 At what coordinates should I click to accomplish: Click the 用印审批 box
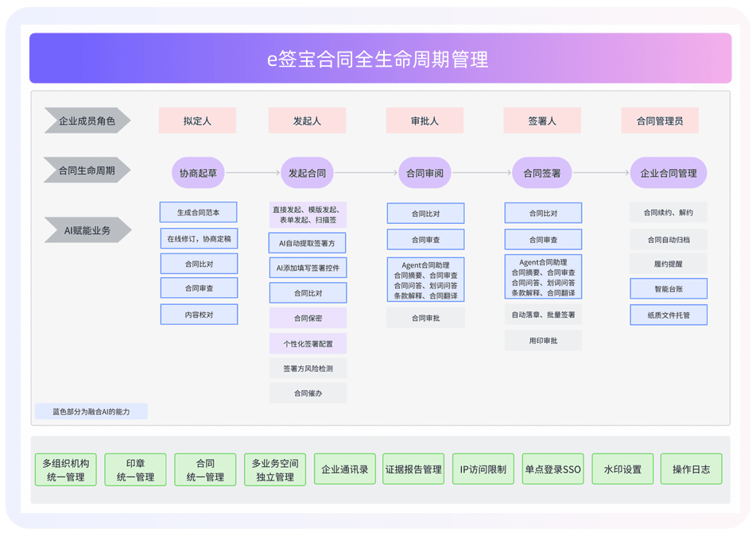coord(544,340)
